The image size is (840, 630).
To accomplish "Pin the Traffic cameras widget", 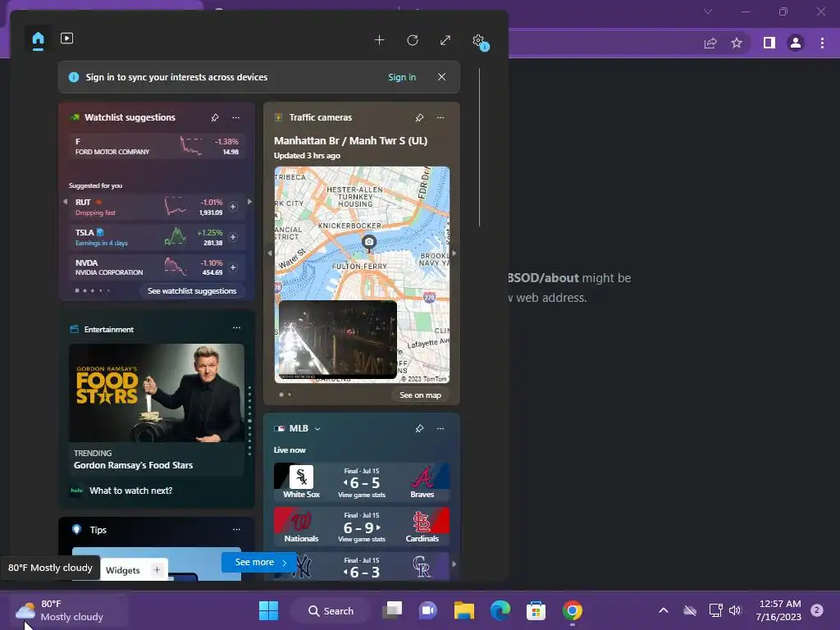I will [x=419, y=117].
